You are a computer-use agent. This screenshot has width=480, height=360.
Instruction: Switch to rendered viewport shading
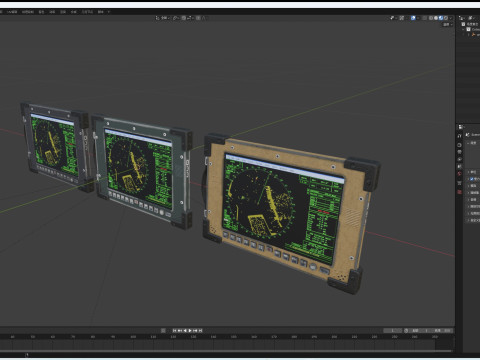click(x=446, y=18)
